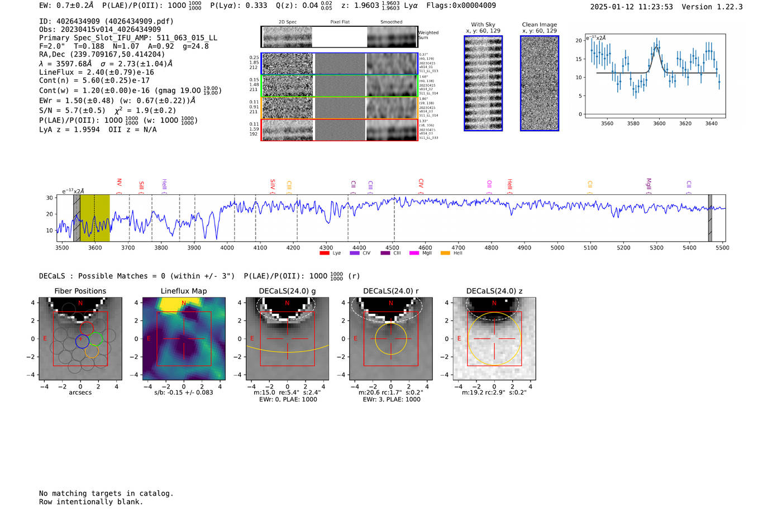
Task: Open the Clean Image cutout
Action: pos(540,83)
